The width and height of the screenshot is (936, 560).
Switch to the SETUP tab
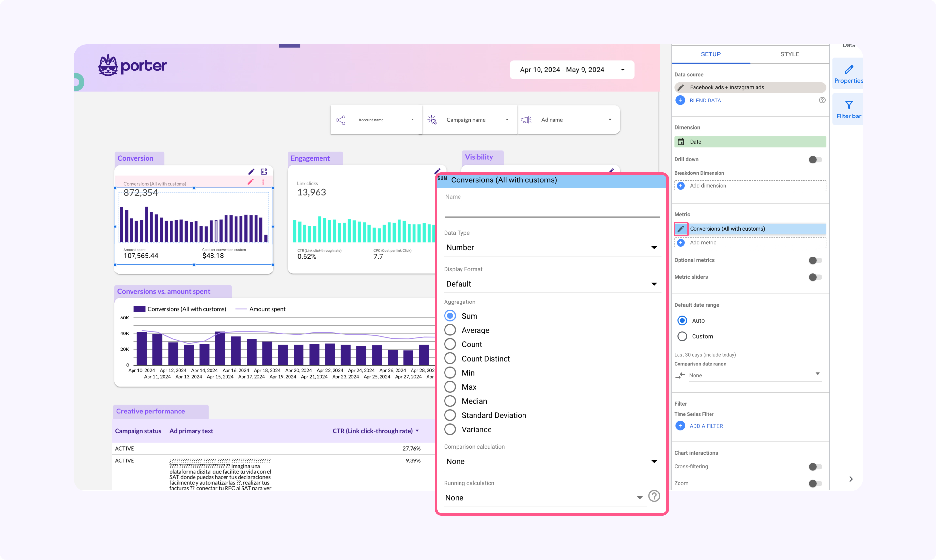pos(710,54)
